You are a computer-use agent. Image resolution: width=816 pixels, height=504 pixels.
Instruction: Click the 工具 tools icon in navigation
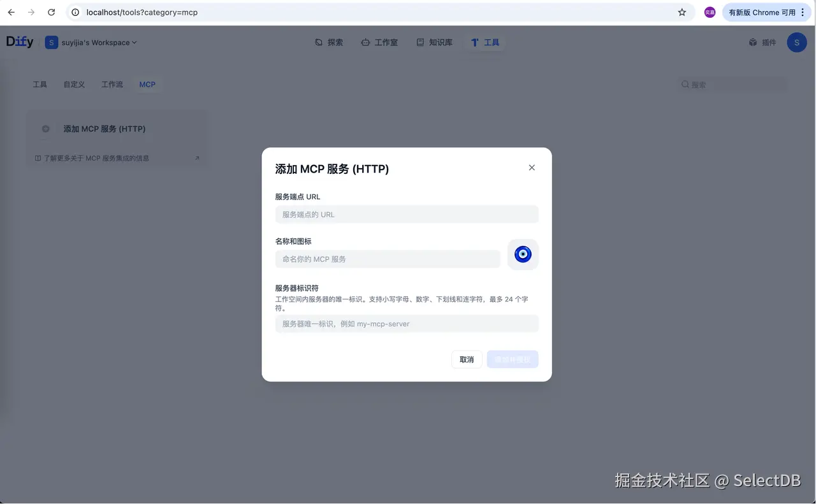tap(475, 42)
